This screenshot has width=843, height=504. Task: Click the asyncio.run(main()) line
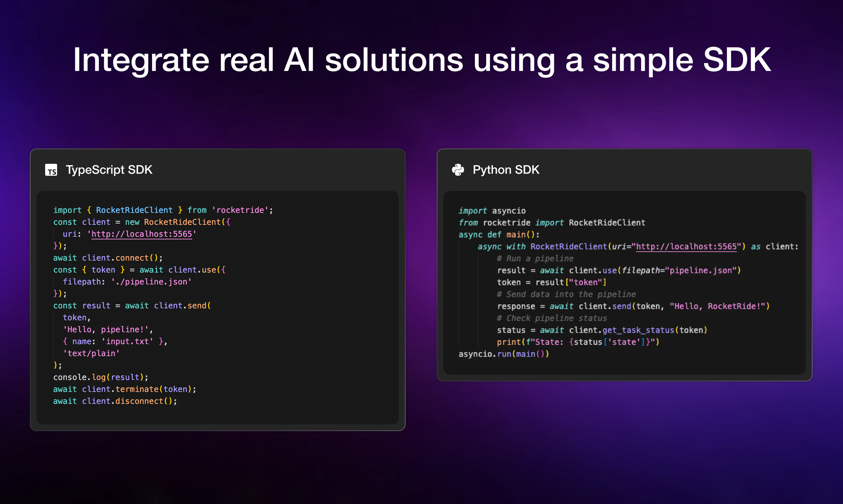point(503,354)
